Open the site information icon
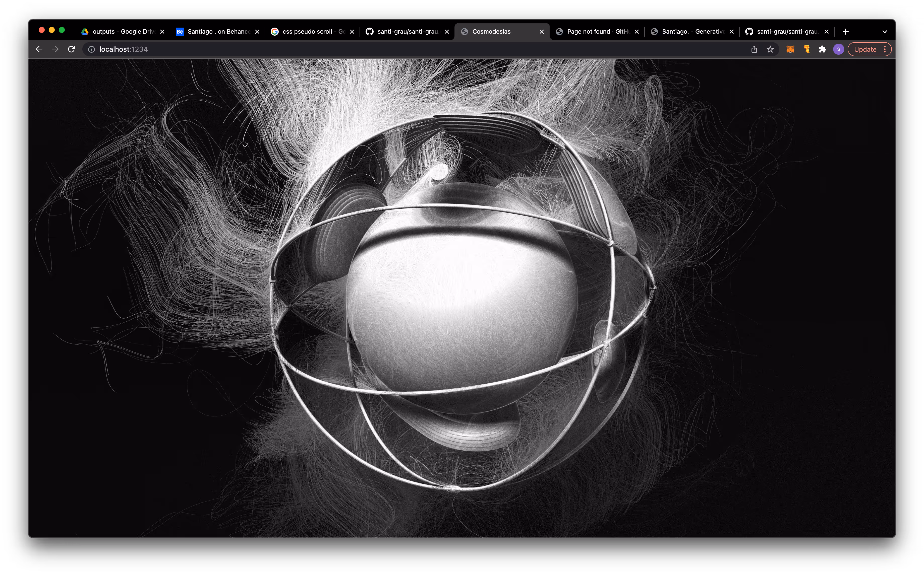The width and height of the screenshot is (924, 575). tap(91, 49)
